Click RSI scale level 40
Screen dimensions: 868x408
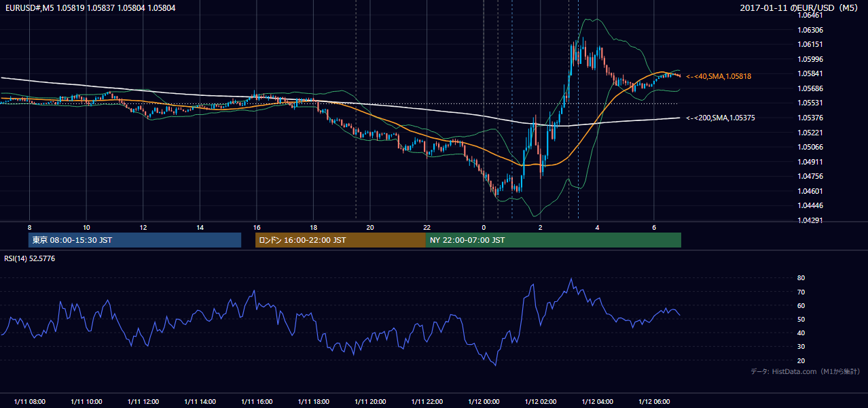[801, 333]
